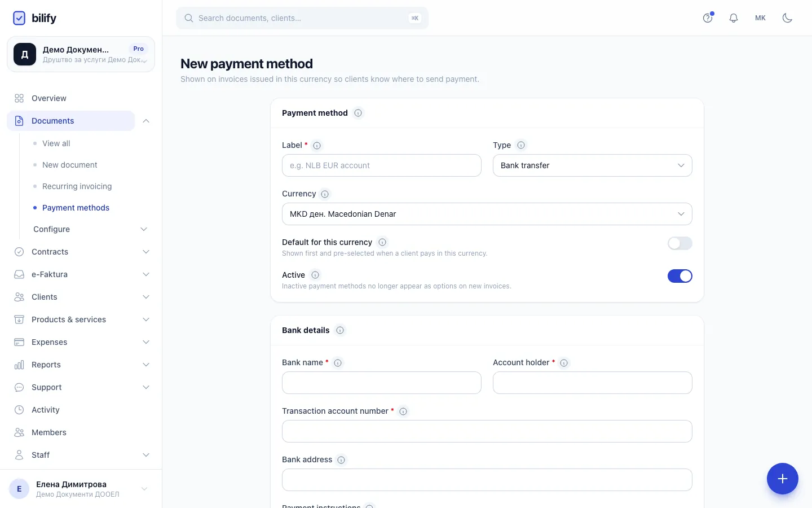This screenshot has height=508, width=812.
Task: Show info tooltip for Type field
Action: (521, 145)
